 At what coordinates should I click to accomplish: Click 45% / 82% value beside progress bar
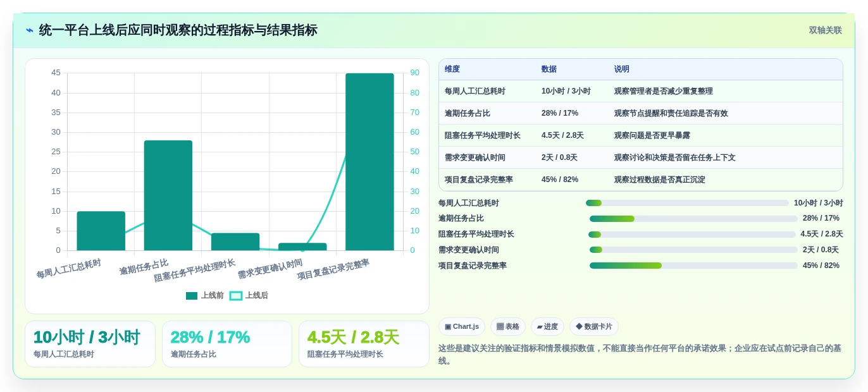pos(821,266)
